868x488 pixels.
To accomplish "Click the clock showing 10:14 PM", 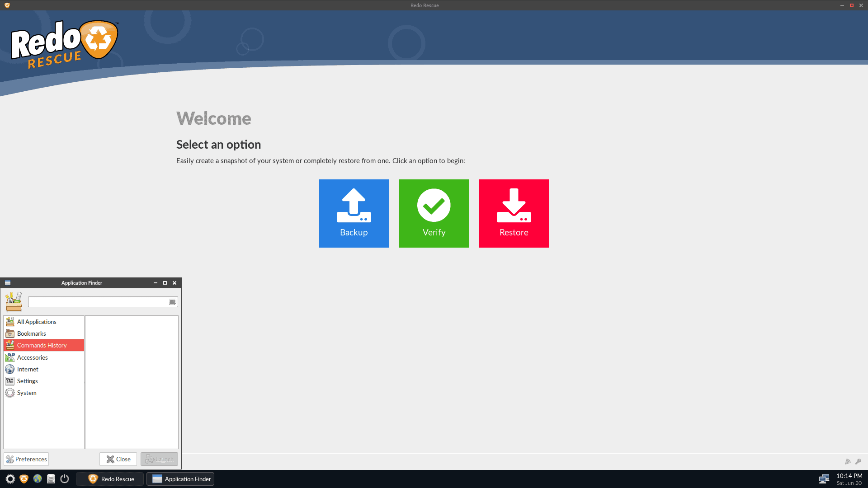I will click(849, 476).
